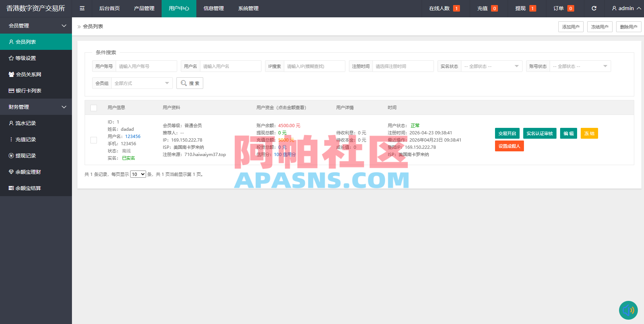Click the orange 设置成假人 button

(x=509, y=146)
